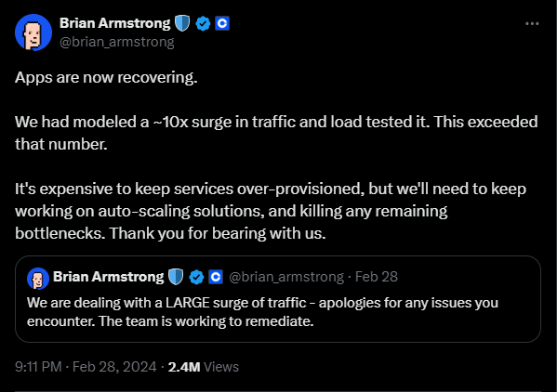Click Brian Armstrong's profile avatar at top
This screenshot has height=392, width=557.
33,33
